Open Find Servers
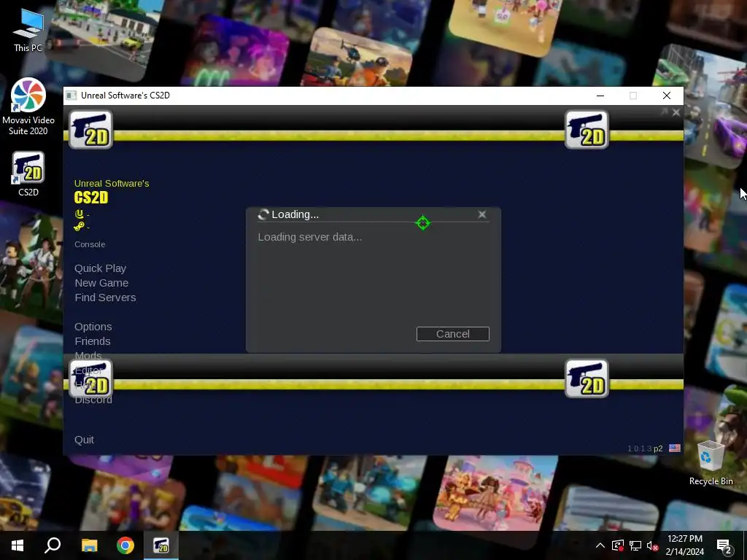 pos(105,297)
